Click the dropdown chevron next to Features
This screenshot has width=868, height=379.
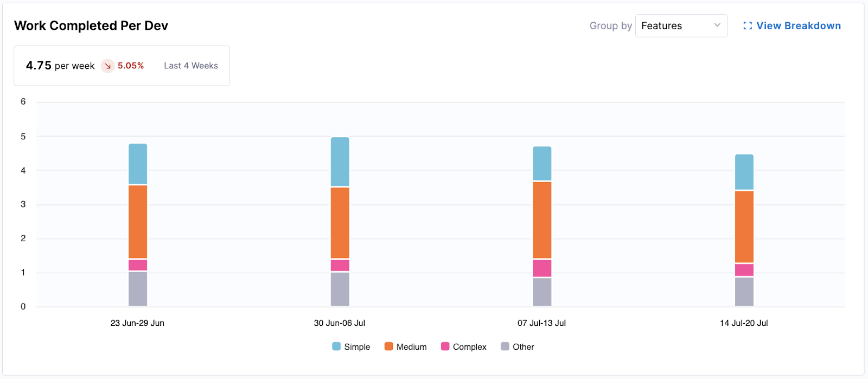(x=717, y=25)
